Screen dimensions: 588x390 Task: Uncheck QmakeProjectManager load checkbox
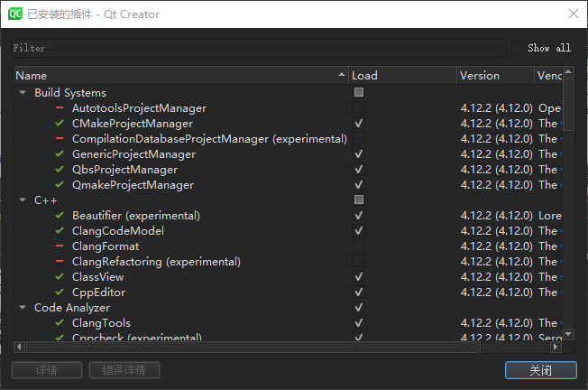click(x=359, y=185)
